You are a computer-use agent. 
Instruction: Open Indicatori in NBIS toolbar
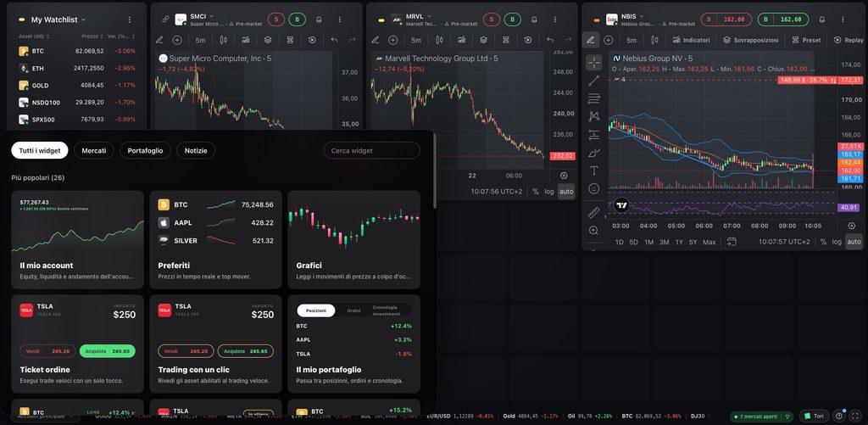pos(691,40)
